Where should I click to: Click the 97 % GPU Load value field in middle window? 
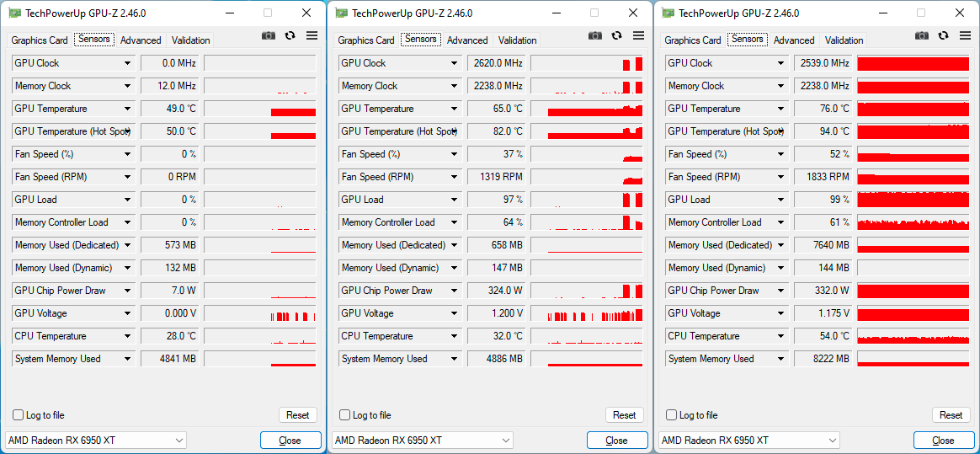pos(497,200)
